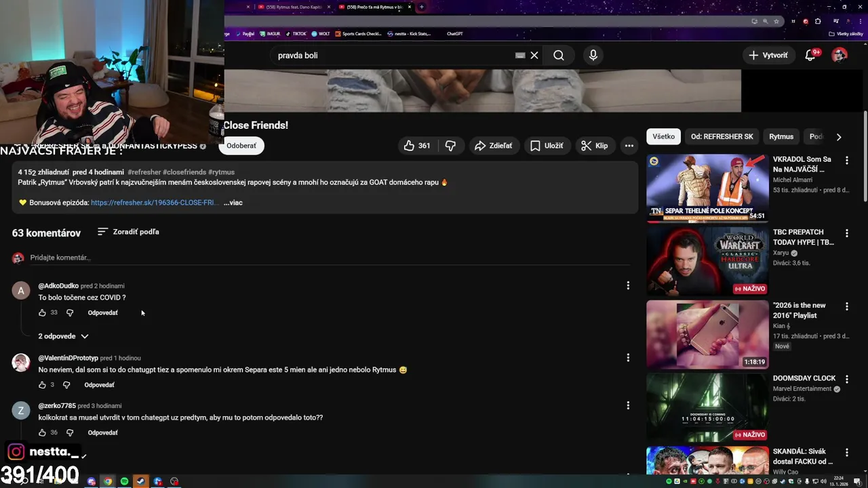Focus the search box containing 'pravda boli'
Image resolution: width=868 pixels, height=488 pixels.
click(393, 56)
